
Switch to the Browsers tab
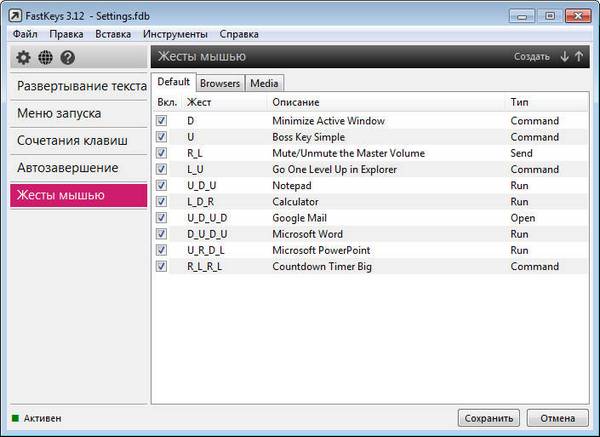(x=219, y=83)
